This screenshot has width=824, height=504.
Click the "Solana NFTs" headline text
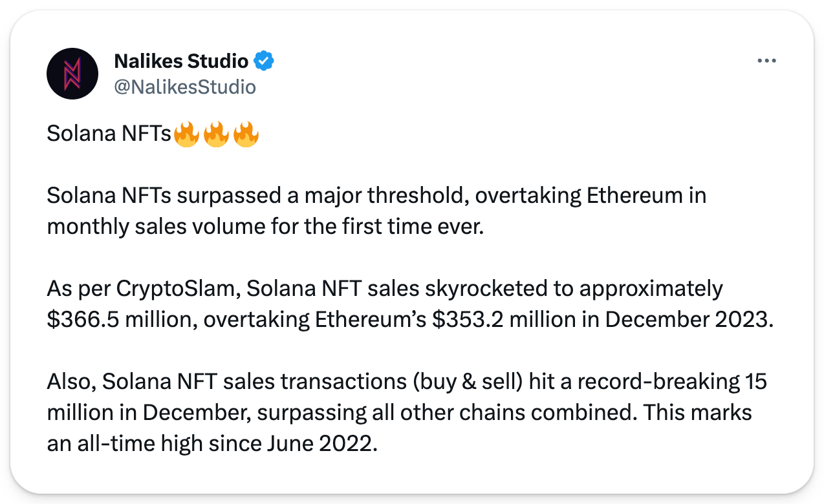pyautogui.click(x=109, y=135)
